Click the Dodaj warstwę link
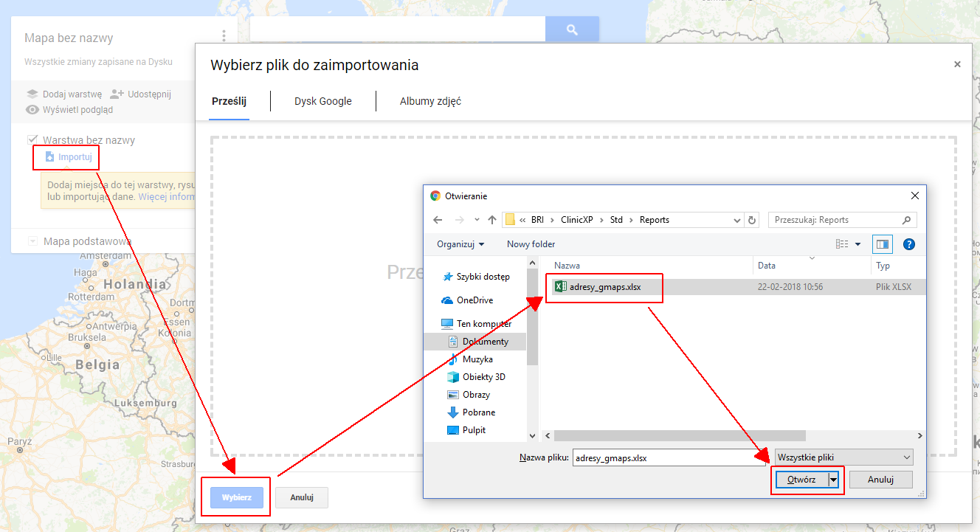This screenshot has width=980, height=532. click(72, 94)
